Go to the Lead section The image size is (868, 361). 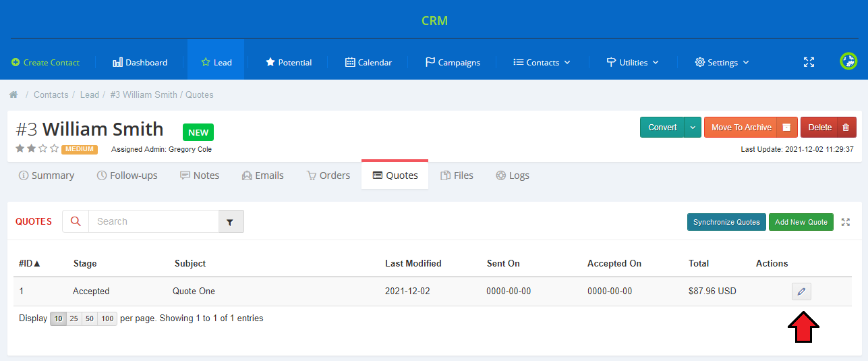(x=216, y=62)
